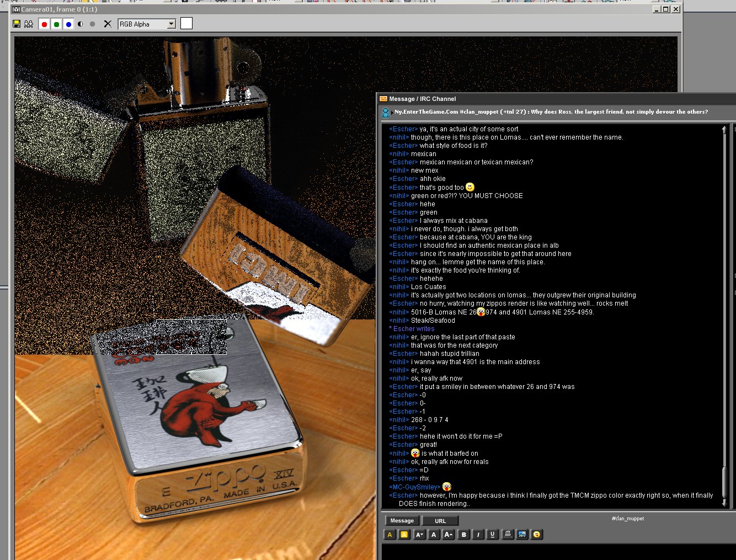Click the tongue emoticon in the Lomas address line

coord(481,312)
